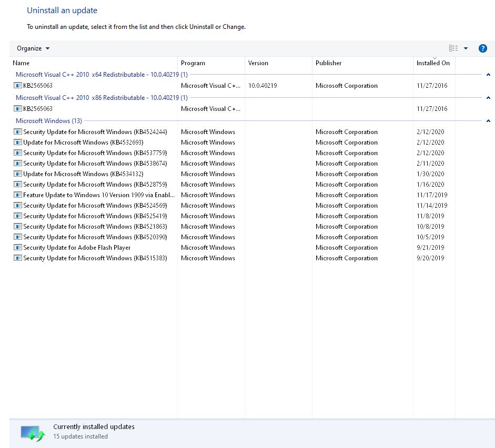495x448 pixels.
Task: Collapse the Microsoft Windows (13) group
Action: (488, 121)
